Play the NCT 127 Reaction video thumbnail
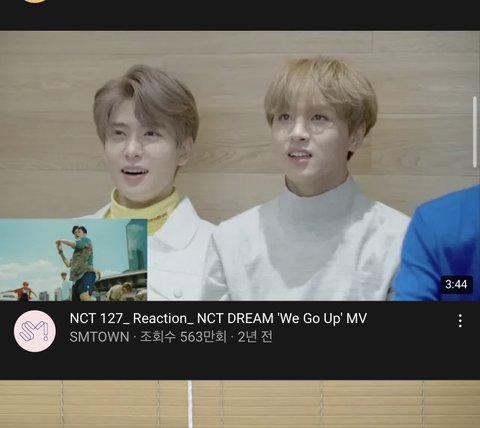Screen dimensions: 480x428 point(240,166)
